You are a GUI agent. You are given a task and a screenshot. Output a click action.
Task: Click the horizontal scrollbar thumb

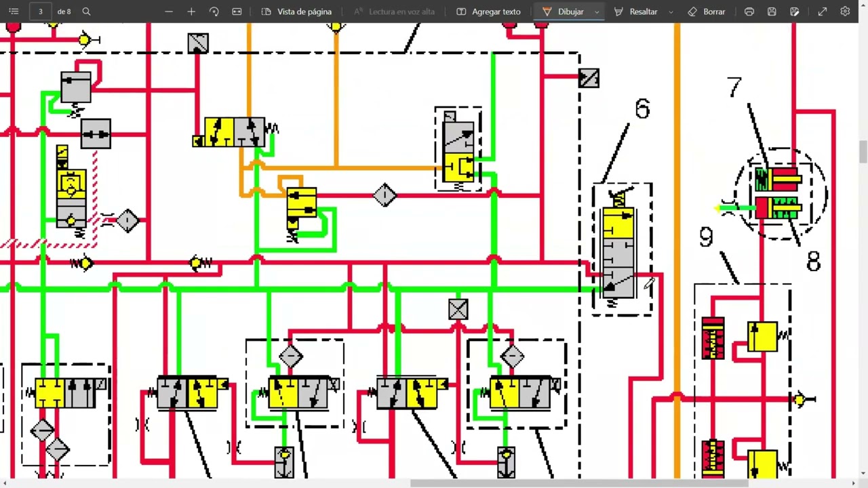tap(578, 483)
